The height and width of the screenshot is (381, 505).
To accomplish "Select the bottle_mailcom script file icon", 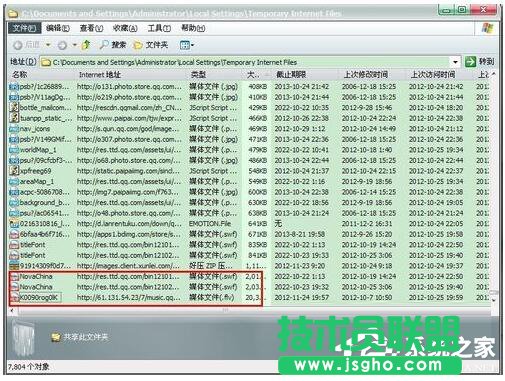I will [x=14, y=107].
